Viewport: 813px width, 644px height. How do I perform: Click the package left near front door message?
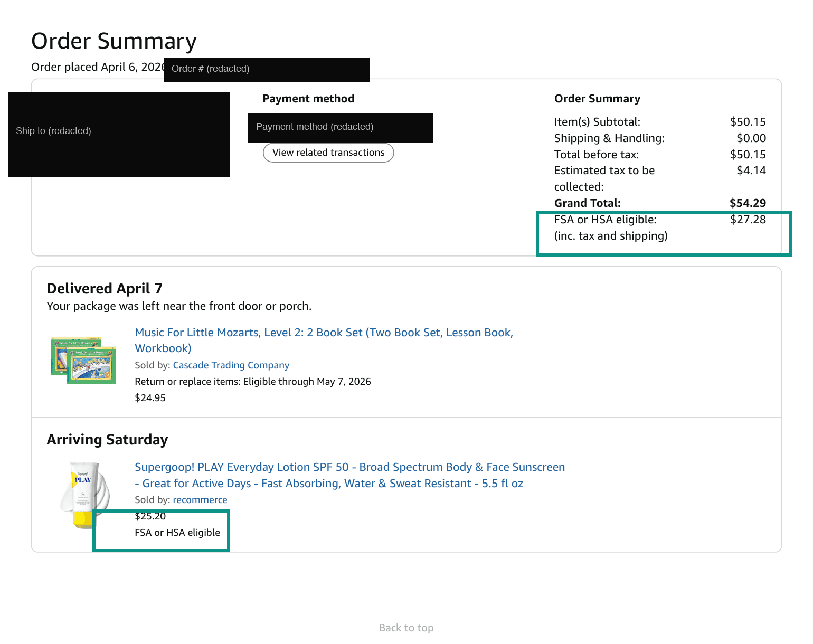tap(179, 306)
